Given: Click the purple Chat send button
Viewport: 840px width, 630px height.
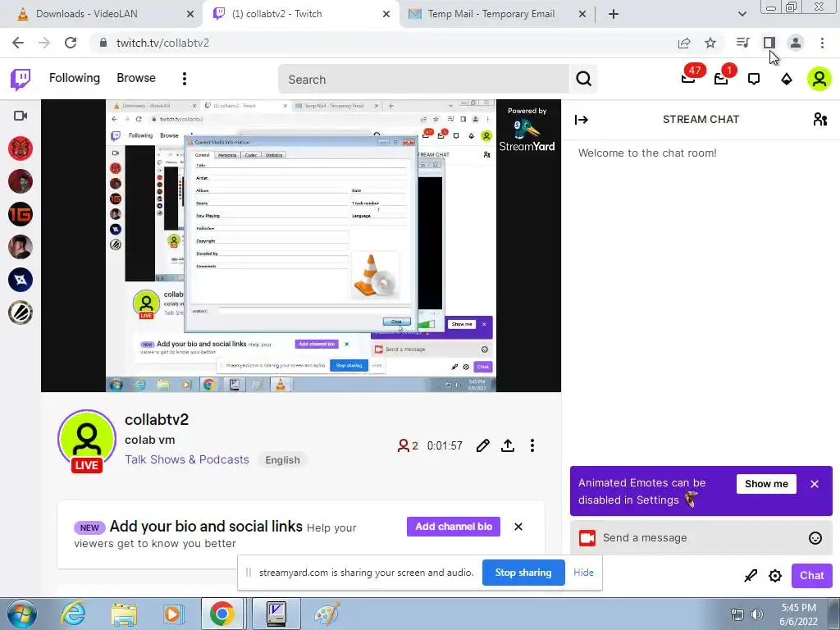Looking at the screenshot, I should pyautogui.click(x=811, y=575).
